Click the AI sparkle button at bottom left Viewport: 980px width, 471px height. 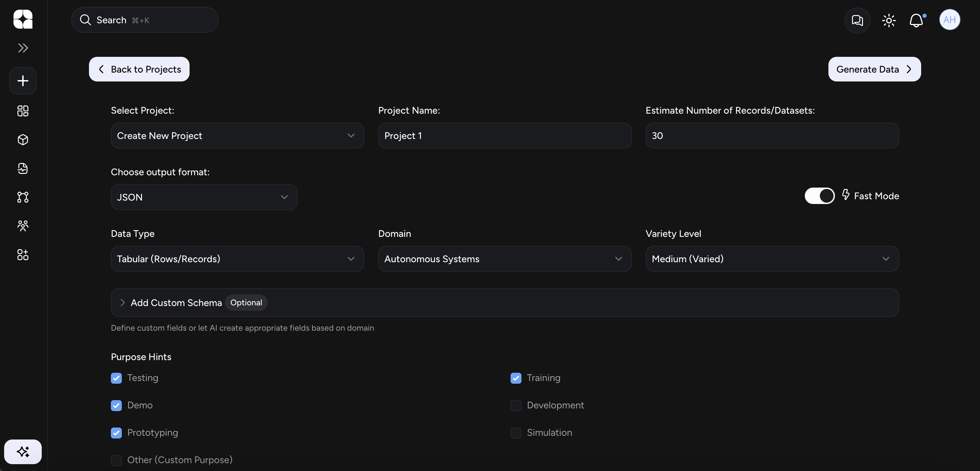(23, 451)
